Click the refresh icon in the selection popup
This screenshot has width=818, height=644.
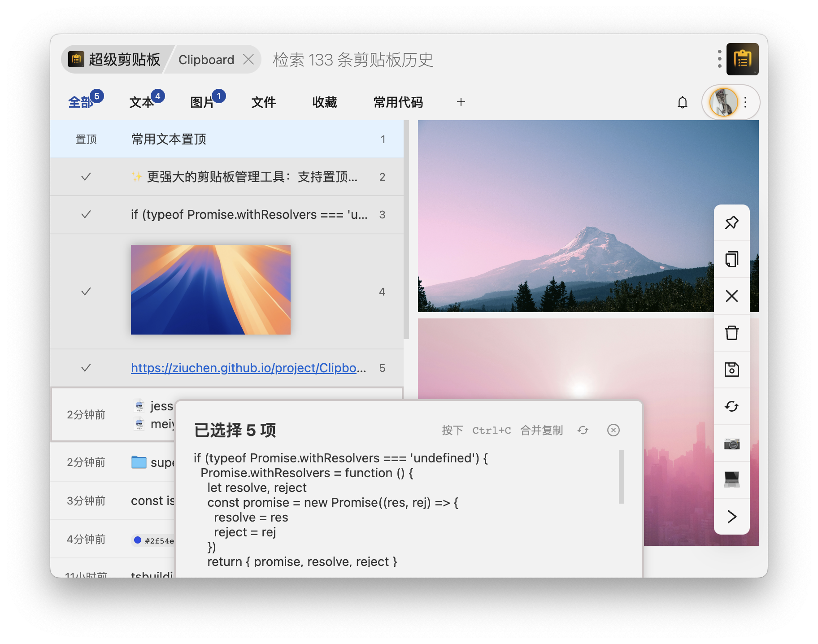(583, 430)
